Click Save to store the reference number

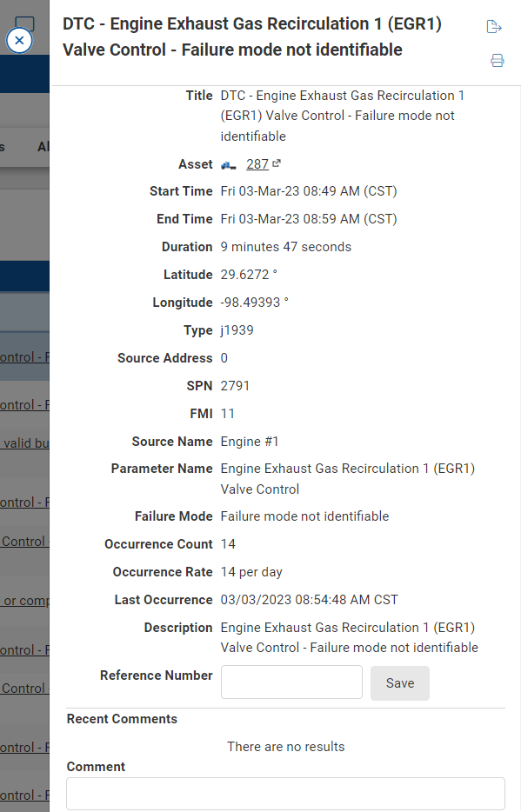[399, 682]
